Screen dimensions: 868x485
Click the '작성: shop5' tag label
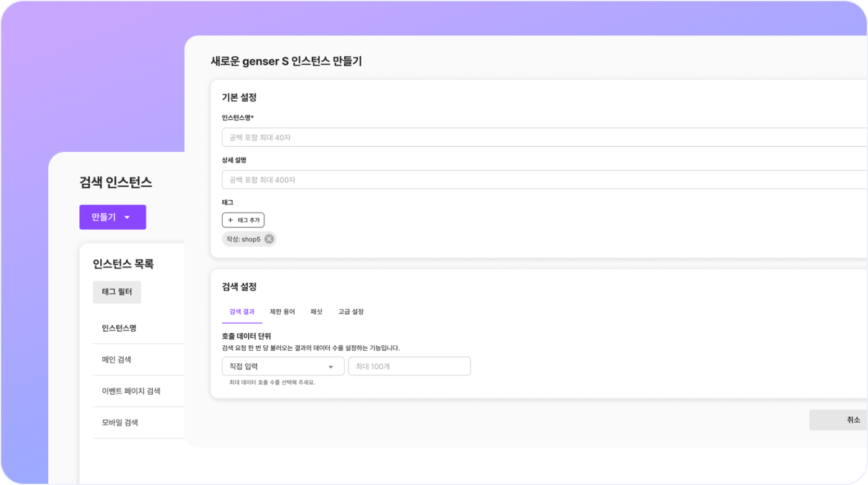tap(243, 239)
